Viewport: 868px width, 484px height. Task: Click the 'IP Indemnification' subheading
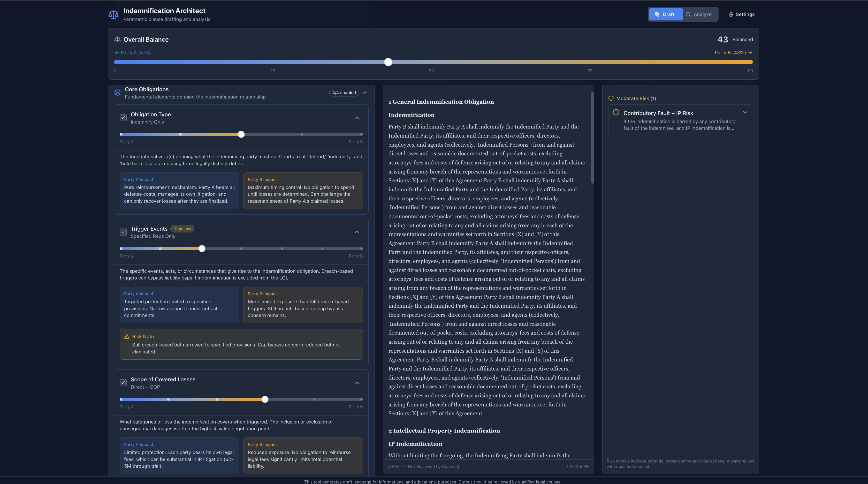point(415,444)
